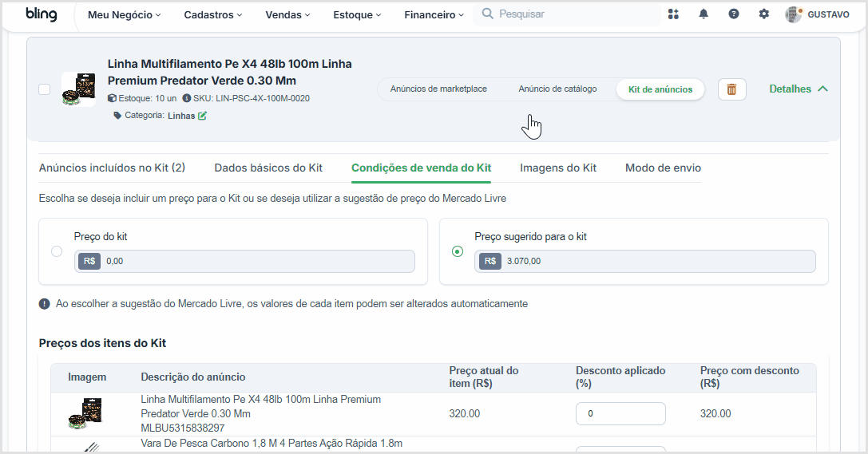
Task: Open notifications bell
Action: click(703, 14)
